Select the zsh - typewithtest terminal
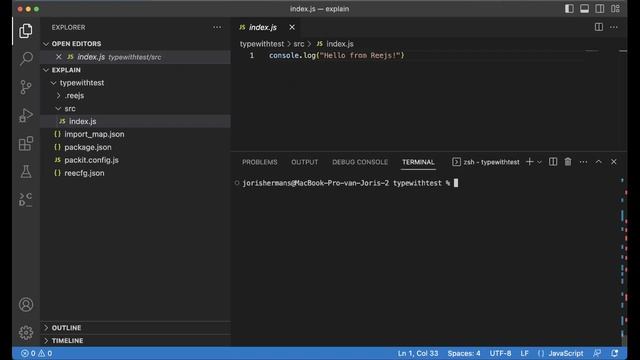This screenshot has width=640, height=360. [x=486, y=162]
